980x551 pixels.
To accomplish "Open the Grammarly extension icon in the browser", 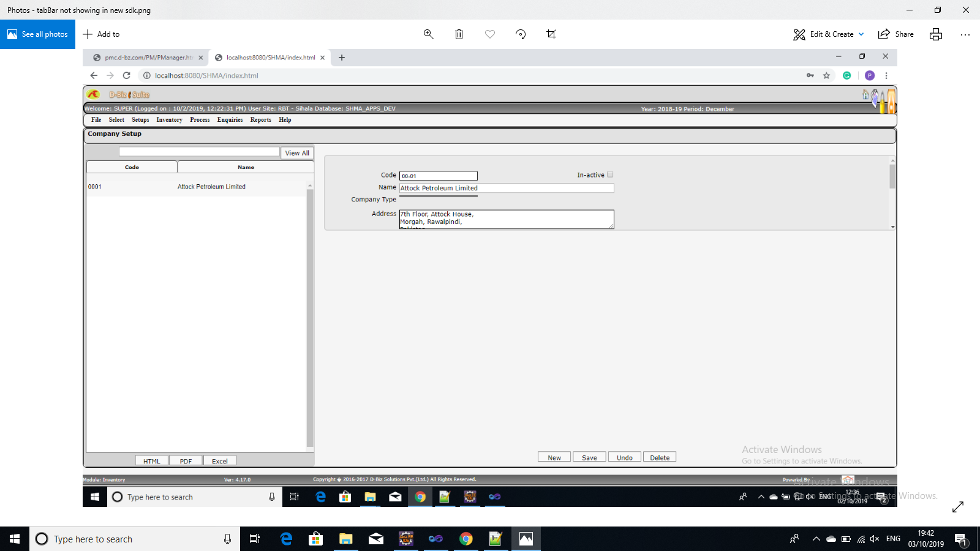I will pyautogui.click(x=847, y=75).
